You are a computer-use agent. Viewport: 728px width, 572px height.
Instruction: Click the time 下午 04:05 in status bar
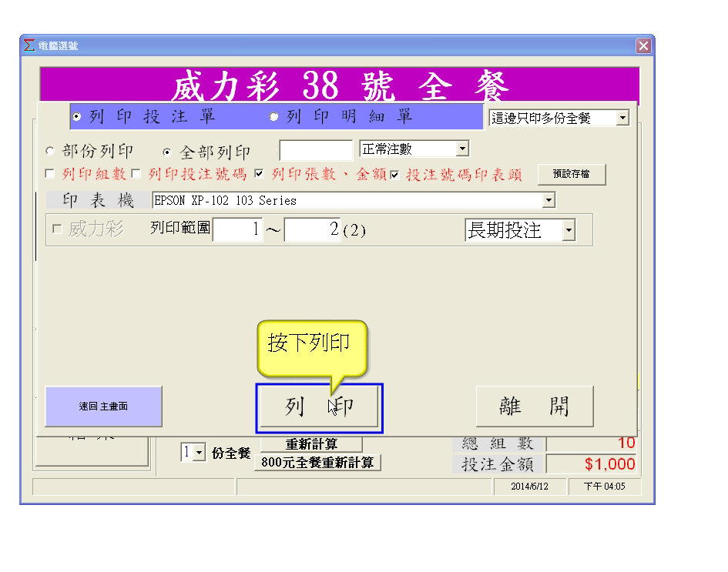click(x=604, y=487)
